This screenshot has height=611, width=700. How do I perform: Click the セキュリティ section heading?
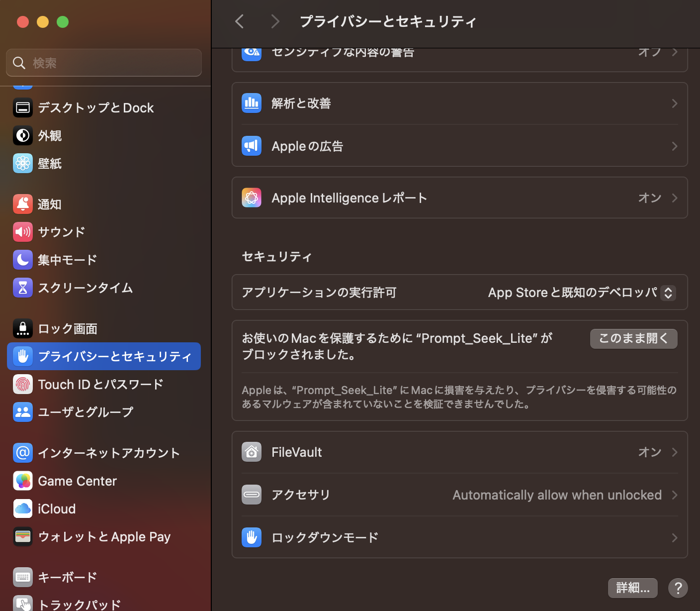click(x=277, y=256)
